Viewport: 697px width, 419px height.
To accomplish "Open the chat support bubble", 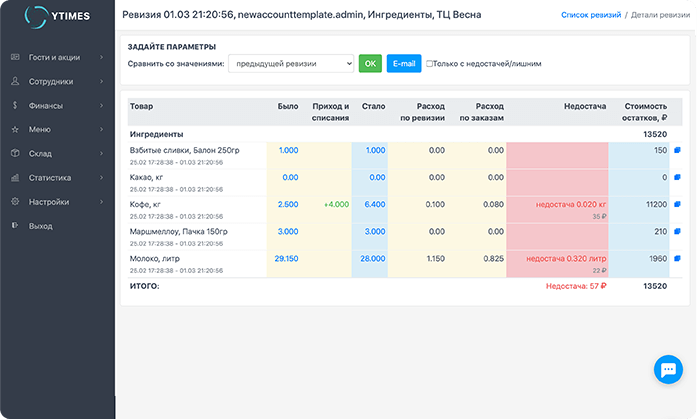I will coord(667,369).
